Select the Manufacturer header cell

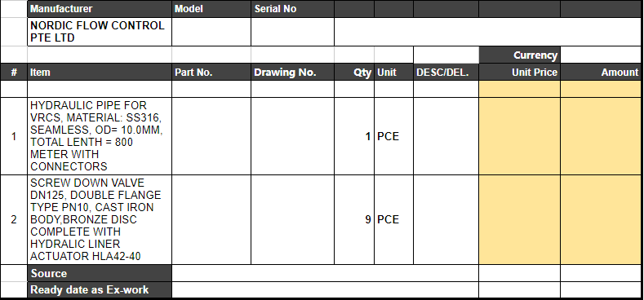100,9
